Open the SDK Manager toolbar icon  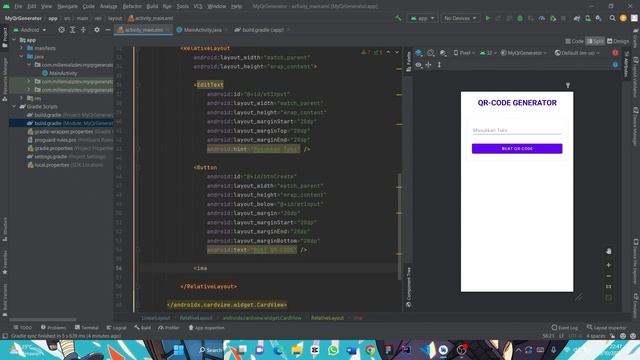coord(598,18)
